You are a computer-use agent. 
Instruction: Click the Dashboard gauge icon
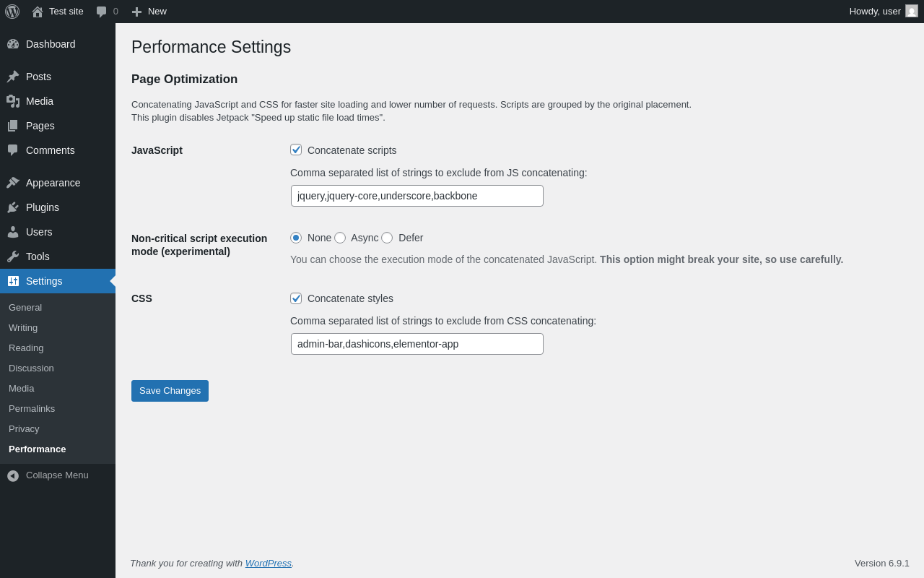click(13, 44)
